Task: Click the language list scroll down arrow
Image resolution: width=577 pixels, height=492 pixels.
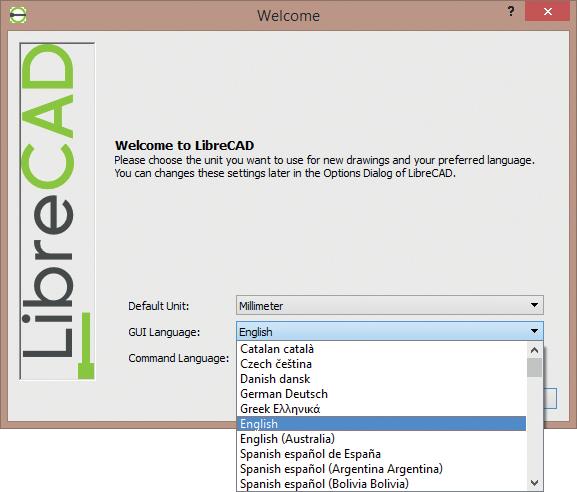Action: 534,482
